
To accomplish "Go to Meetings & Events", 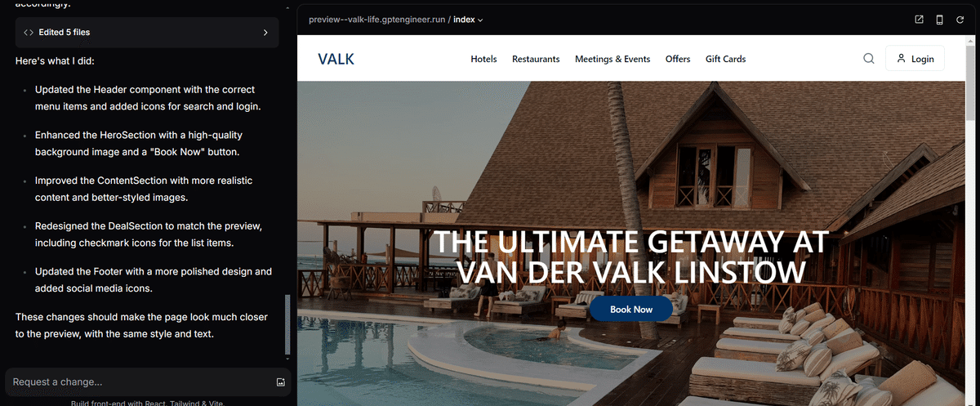I will tap(612, 59).
